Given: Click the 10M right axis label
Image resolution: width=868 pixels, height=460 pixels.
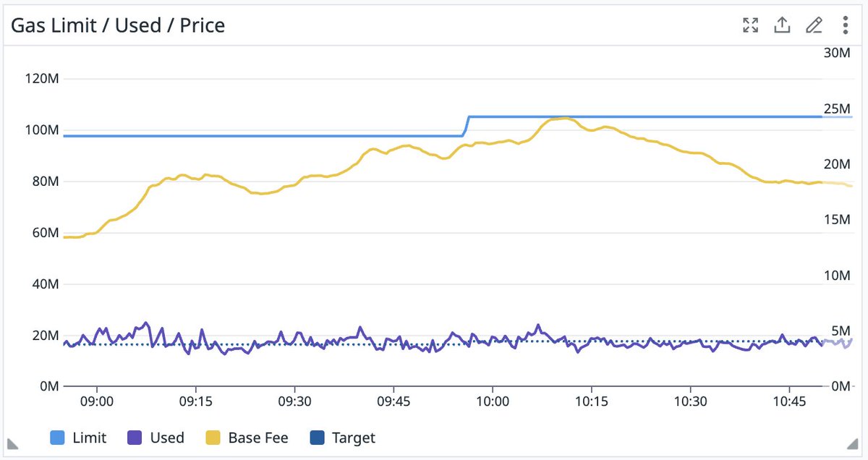Looking at the screenshot, I should pos(836,276).
